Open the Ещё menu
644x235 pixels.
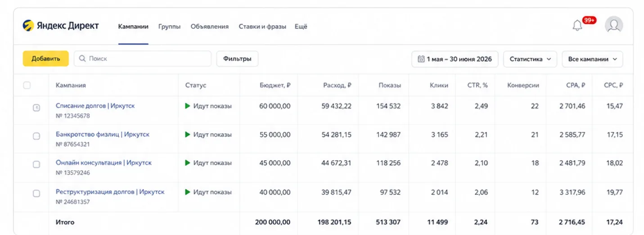(301, 27)
